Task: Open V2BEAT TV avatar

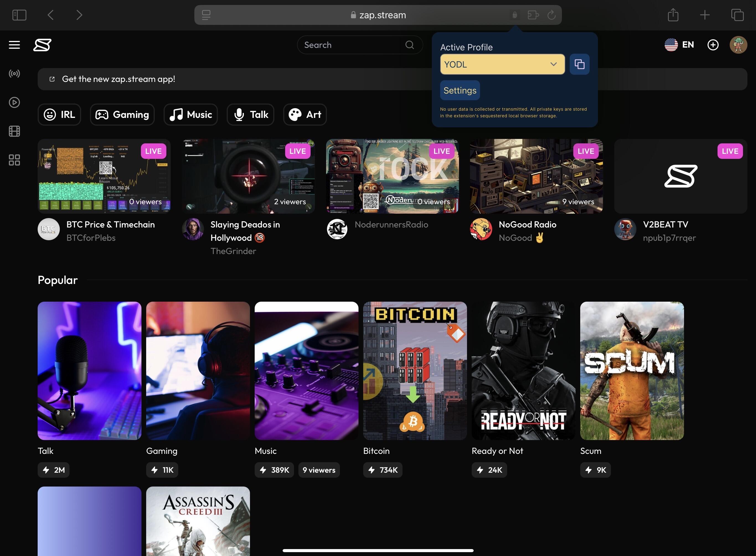Action: pyautogui.click(x=625, y=229)
